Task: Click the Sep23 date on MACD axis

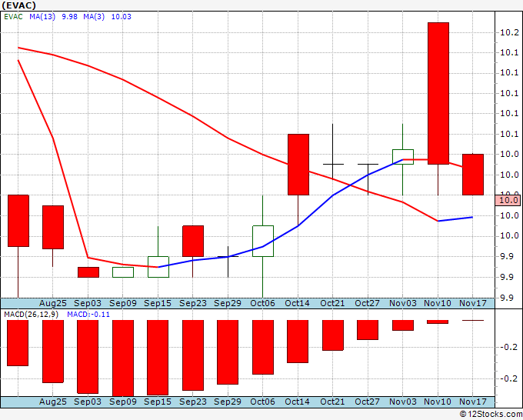Action: coord(193,402)
